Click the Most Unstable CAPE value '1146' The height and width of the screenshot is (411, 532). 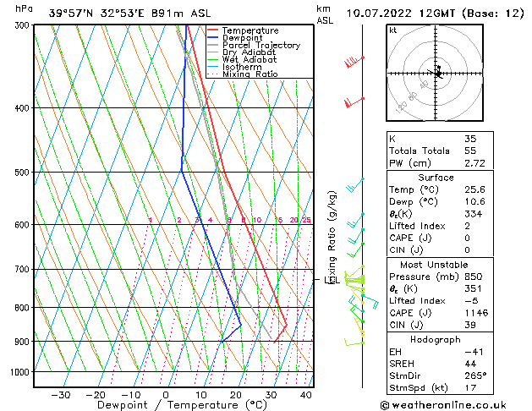pyautogui.click(x=476, y=313)
